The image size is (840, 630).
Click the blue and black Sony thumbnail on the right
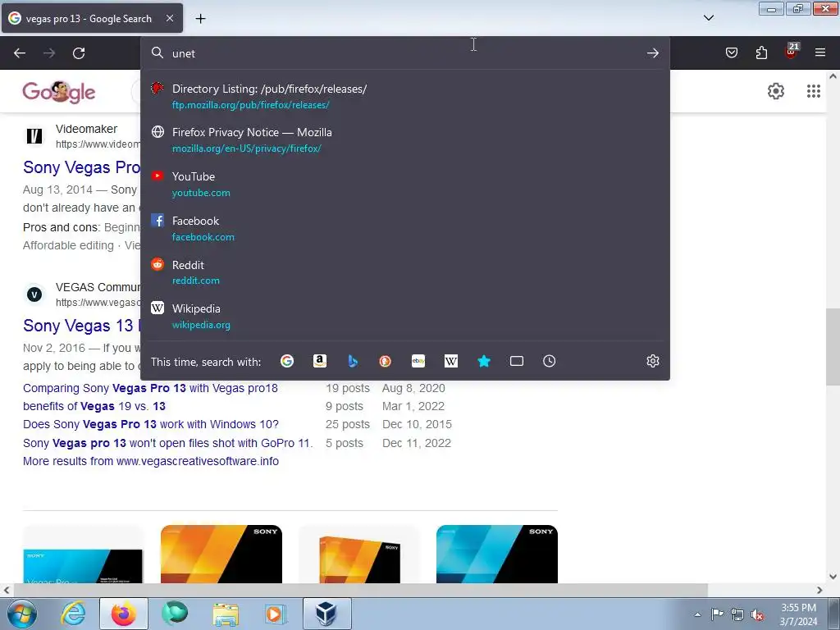(497, 554)
